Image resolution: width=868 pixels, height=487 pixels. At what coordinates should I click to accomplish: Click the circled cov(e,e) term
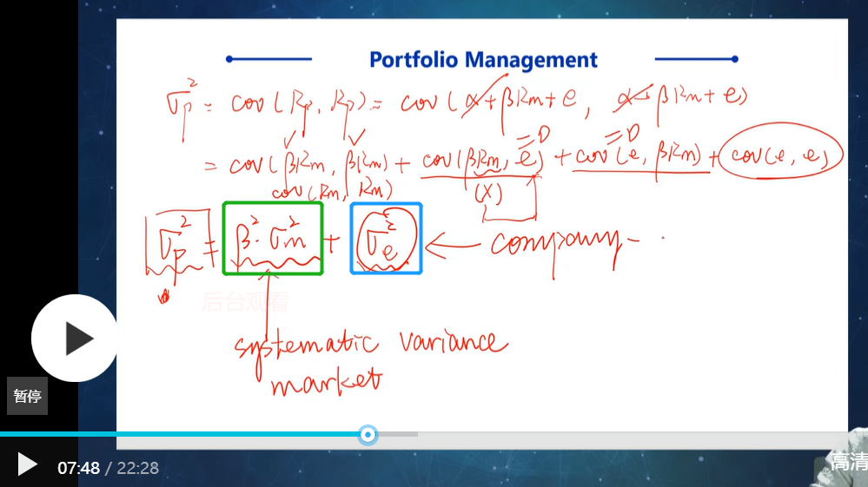pyautogui.click(x=780, y=151)
